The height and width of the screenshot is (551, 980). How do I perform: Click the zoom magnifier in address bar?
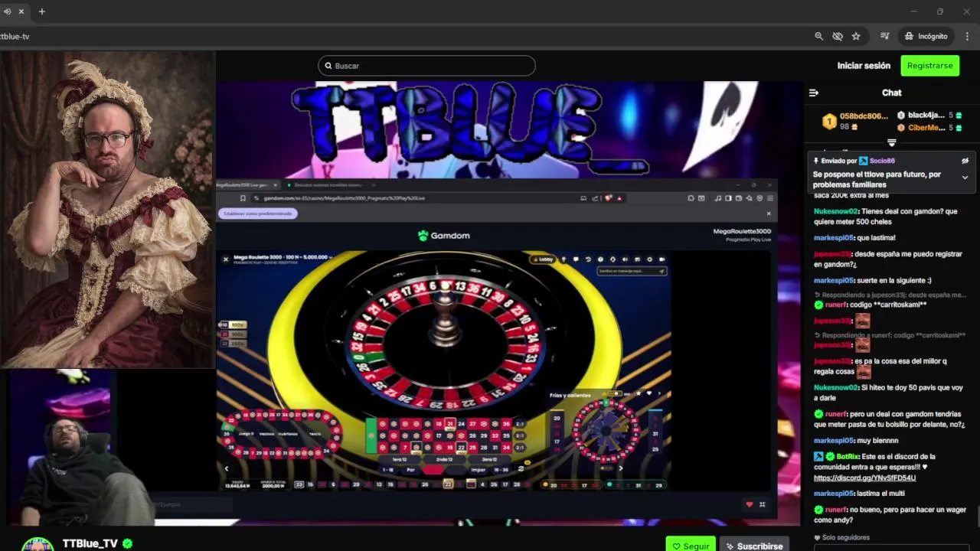point(818,36)
